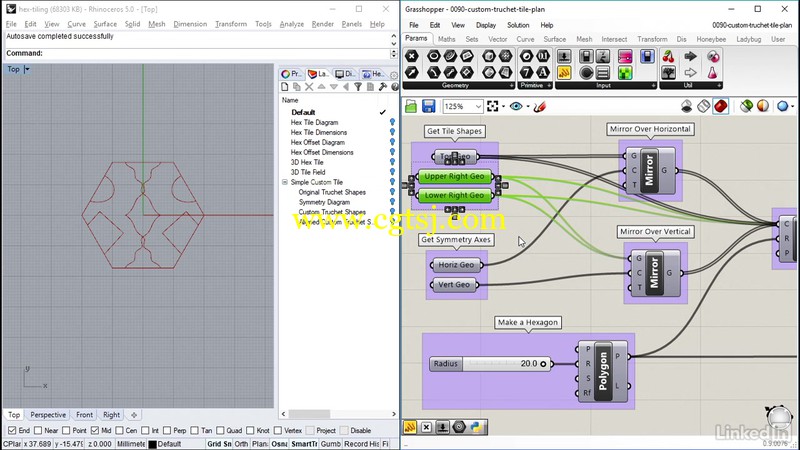Screen dimensions: 800x450
Task: Click layer Filter funnel icon
Action: pos(358,87)
